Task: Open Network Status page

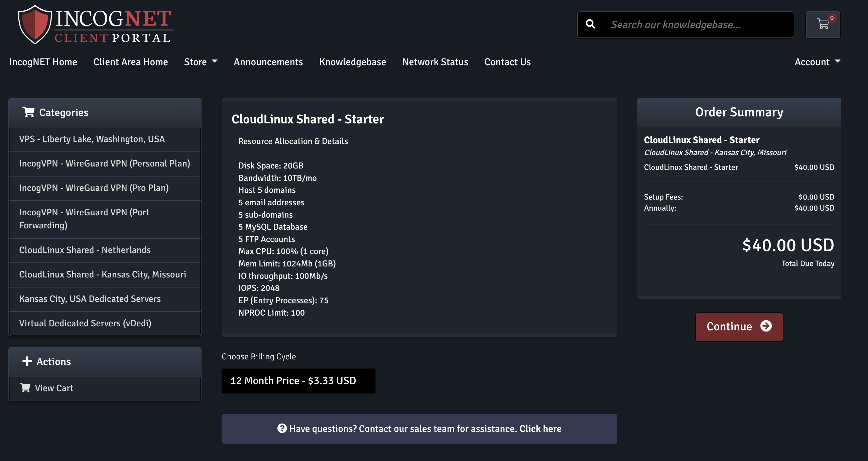Action: pos(435,62)
